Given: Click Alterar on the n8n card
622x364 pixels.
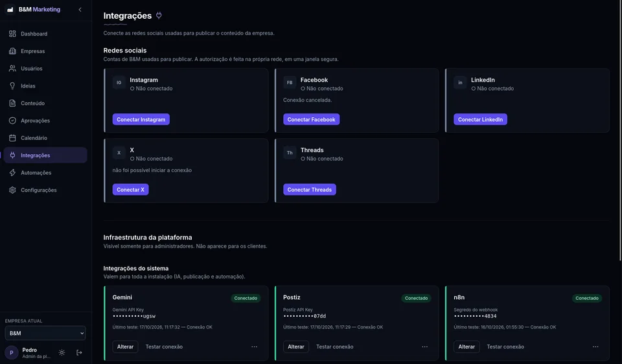Looking at the screenshot, I should pyautogui.click(x=466, y=347).
